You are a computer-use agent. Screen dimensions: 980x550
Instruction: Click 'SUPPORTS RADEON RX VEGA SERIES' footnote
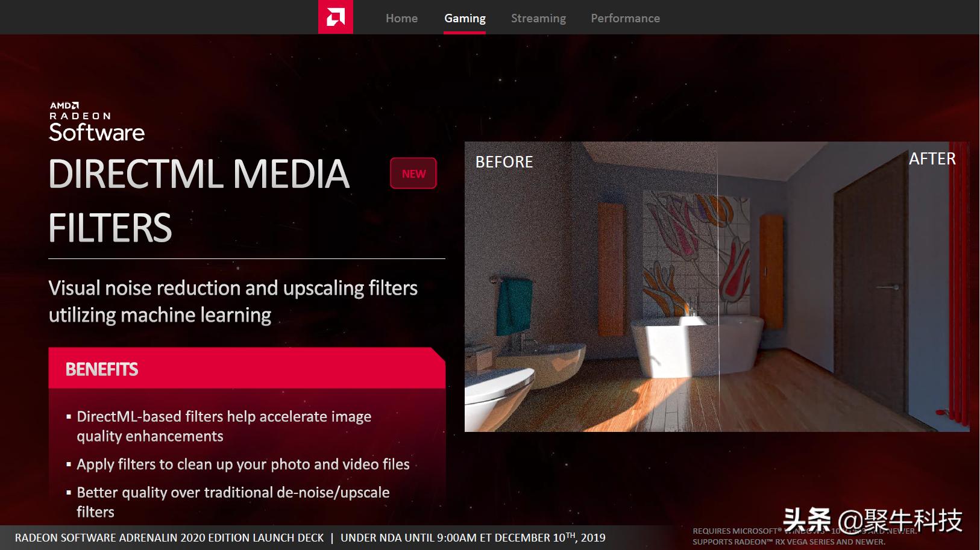[788, 542]
